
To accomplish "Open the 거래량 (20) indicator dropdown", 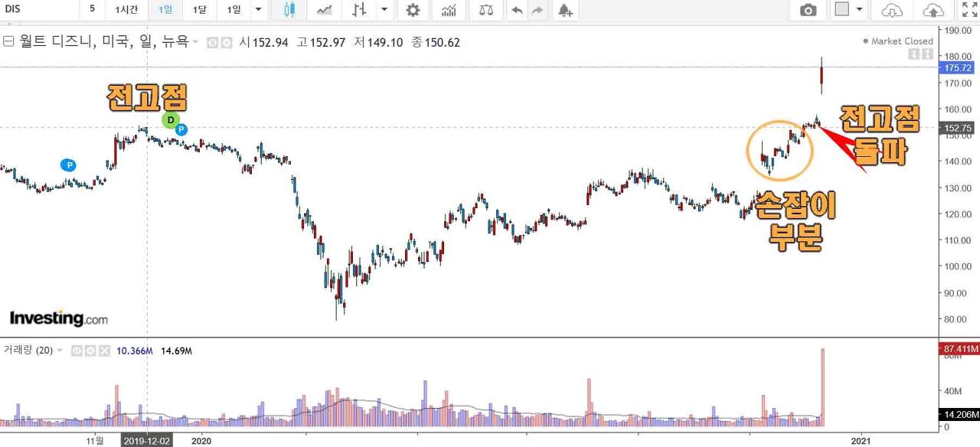I will 60,351.
